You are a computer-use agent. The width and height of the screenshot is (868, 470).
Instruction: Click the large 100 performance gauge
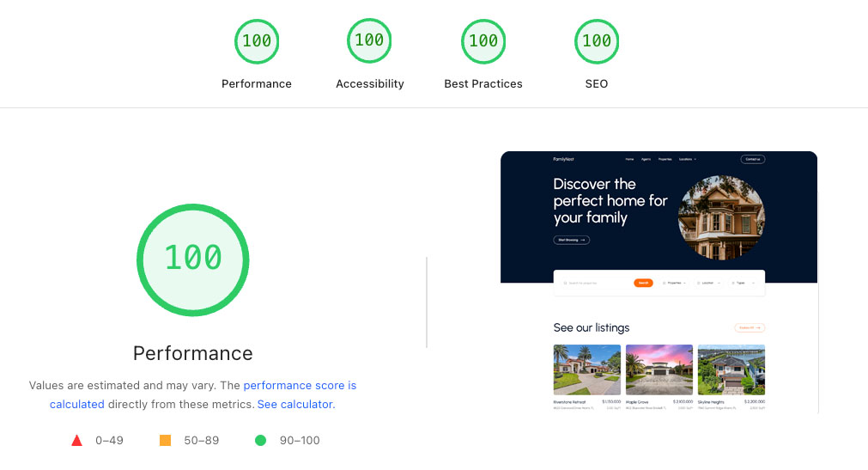point(192,260)
